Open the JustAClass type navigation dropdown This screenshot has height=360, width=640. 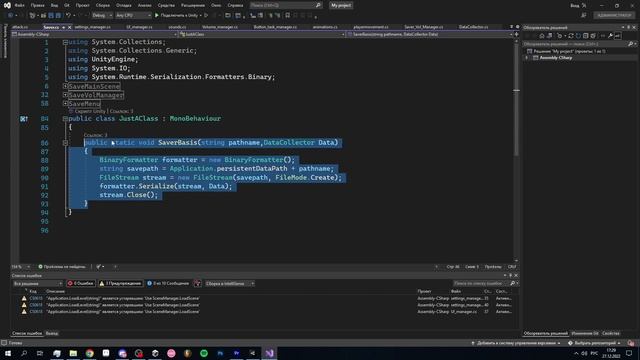point(262,34)
